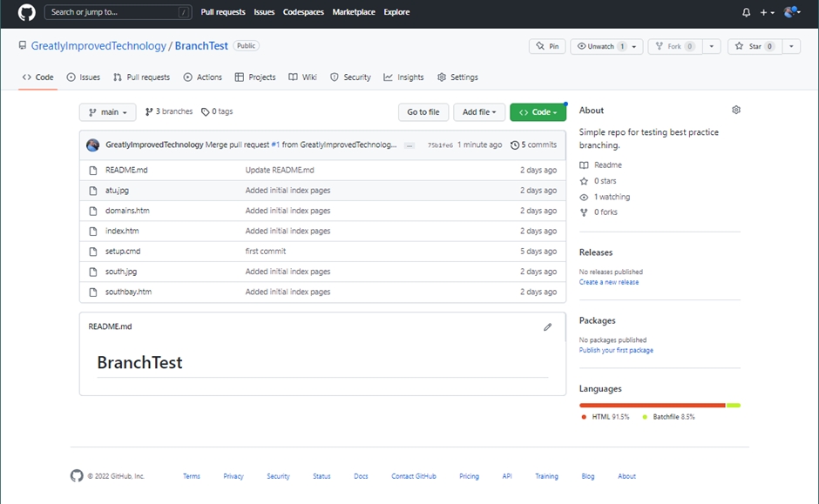Expand the commit message ellipsis
This screenshot has width=819, height=504.
(x=409, y=145)
